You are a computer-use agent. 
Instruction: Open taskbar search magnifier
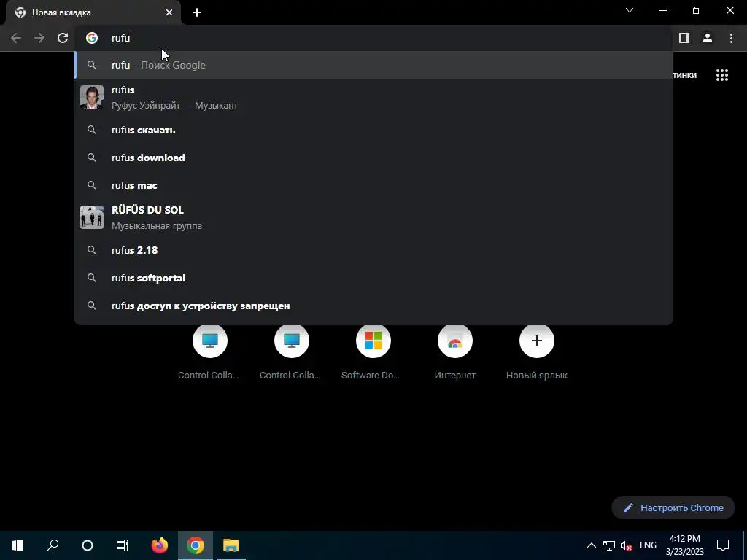tap(53, 545)
